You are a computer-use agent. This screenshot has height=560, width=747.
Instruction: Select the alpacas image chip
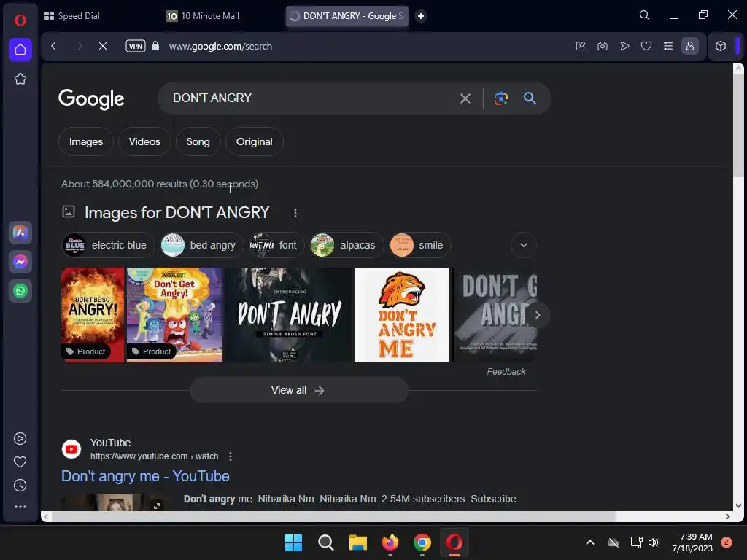coord(347,245)
